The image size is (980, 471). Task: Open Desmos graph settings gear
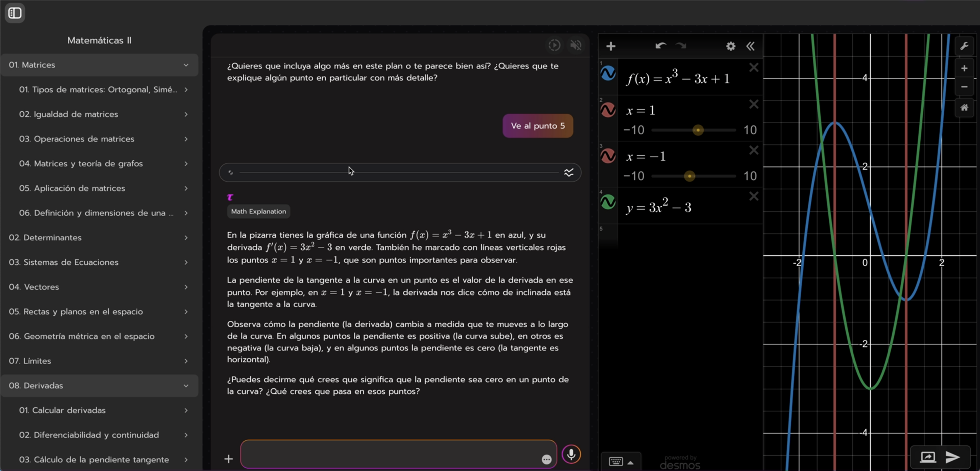[730, 46]
